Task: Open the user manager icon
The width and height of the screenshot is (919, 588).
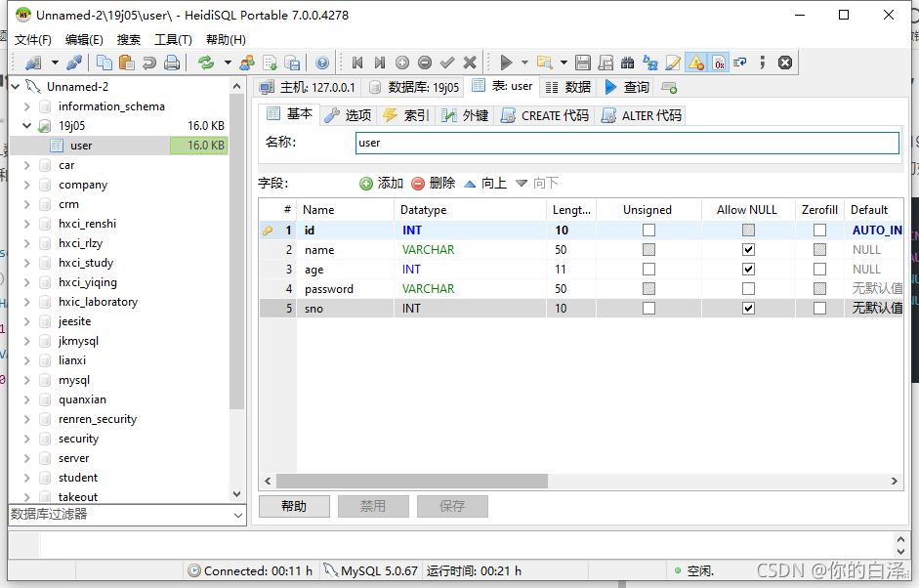Action: [247, 63]
